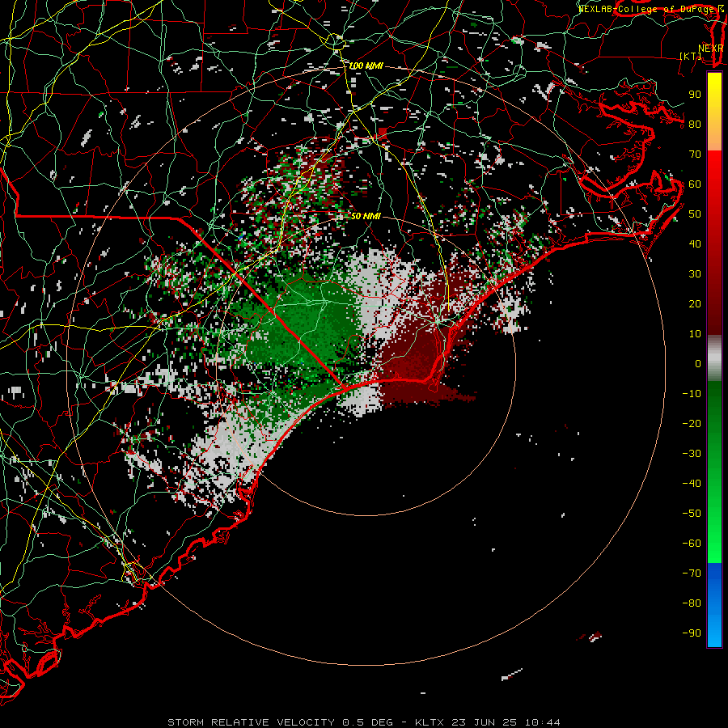Click the [KT] units label above the color bar

pyautogui.click(x=691, y=56)
